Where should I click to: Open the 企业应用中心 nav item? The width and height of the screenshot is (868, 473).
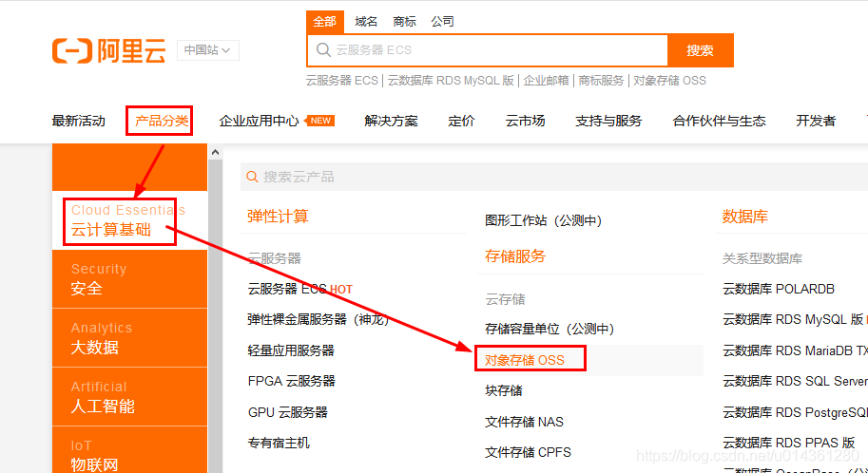pyautogui.click(x=260, y=121)
